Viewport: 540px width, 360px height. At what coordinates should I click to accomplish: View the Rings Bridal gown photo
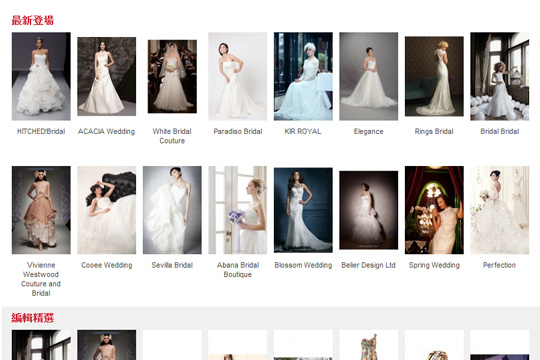(x=434, y=76)
